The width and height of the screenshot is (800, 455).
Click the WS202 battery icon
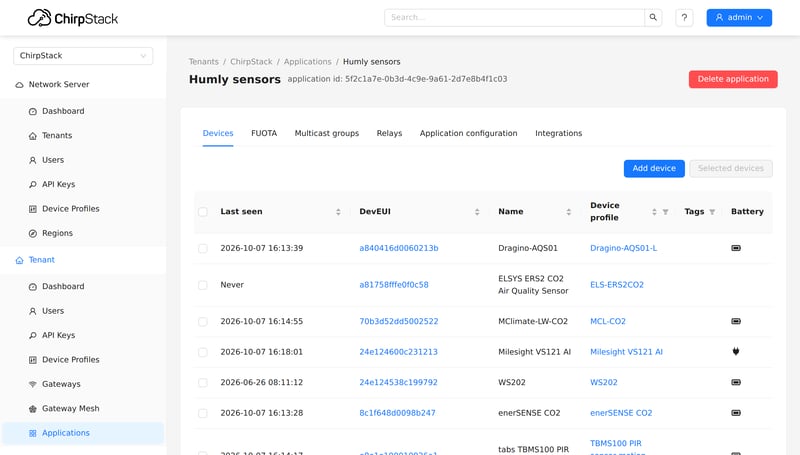pos(736,382)
